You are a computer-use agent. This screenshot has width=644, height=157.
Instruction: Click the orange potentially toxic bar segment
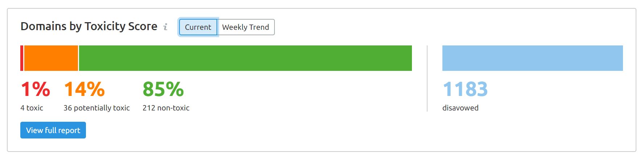51,58
